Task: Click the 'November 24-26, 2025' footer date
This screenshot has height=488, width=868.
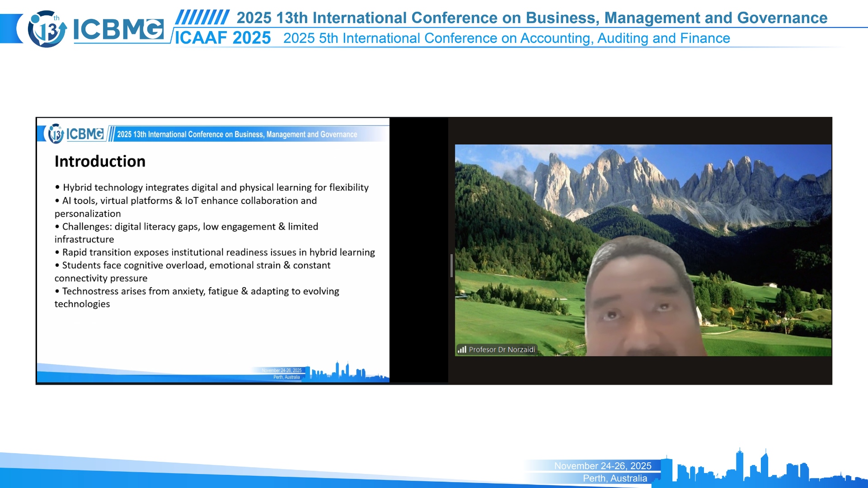Action: pos(602,466)
